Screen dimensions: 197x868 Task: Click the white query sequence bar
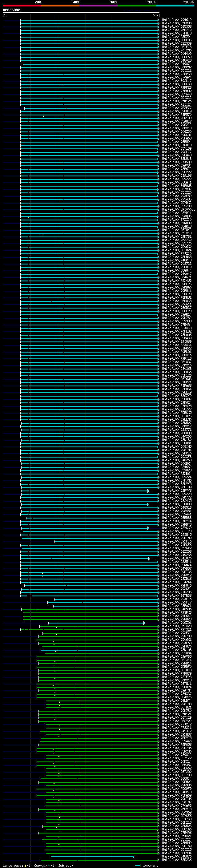(x=81, y=13)
